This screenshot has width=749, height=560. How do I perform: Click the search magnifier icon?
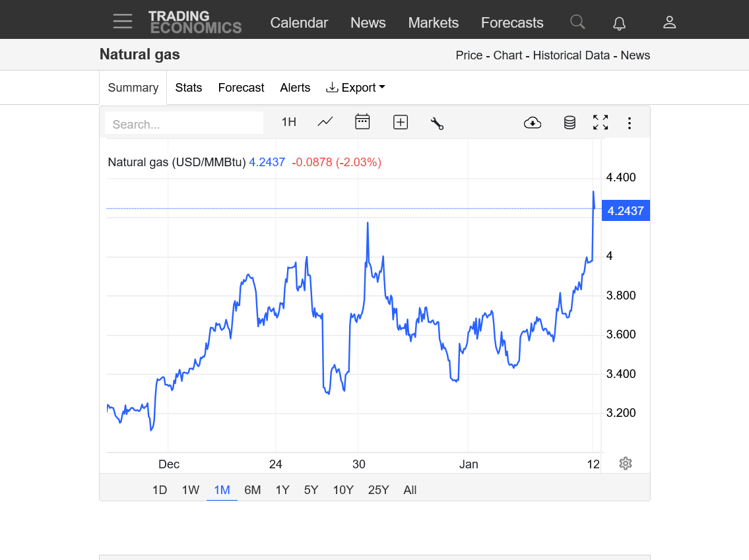pyautogui.click(x=577, y=22)
